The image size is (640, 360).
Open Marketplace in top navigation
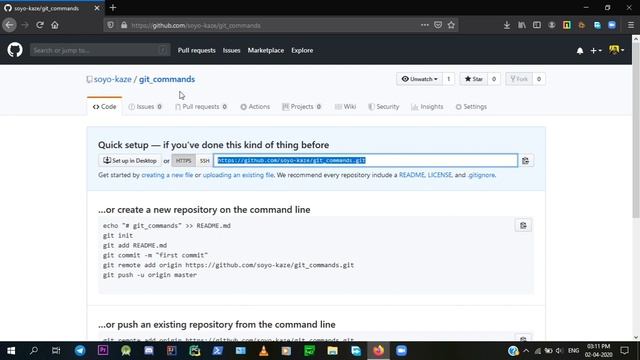pyautogui.click(x=266, y=50)
